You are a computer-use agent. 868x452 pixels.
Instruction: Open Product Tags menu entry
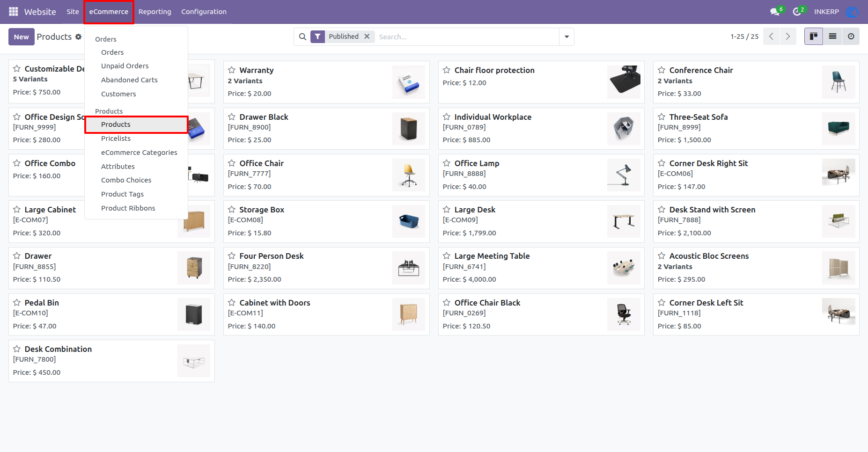tap(136, 194)
